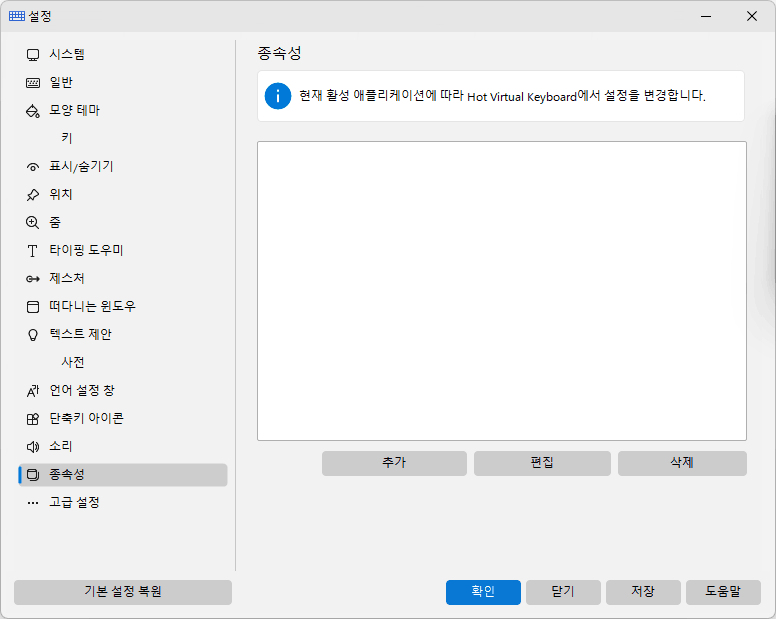Go to 텍스트 제안 settings
The width and height of the screenshot is (776, 619).
(x=123, y=334)
